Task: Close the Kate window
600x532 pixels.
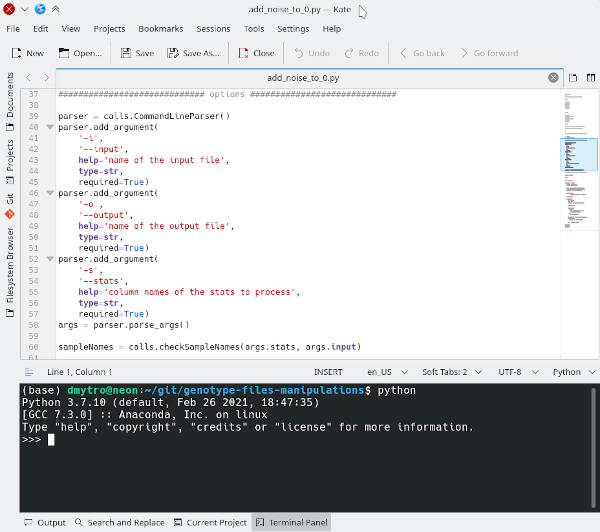Action: (x=9, y=9)
